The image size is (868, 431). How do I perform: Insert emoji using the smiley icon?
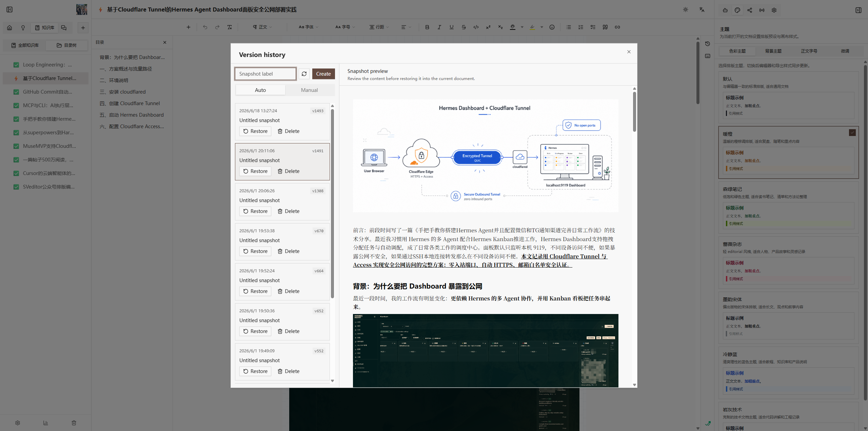(552, 27)
